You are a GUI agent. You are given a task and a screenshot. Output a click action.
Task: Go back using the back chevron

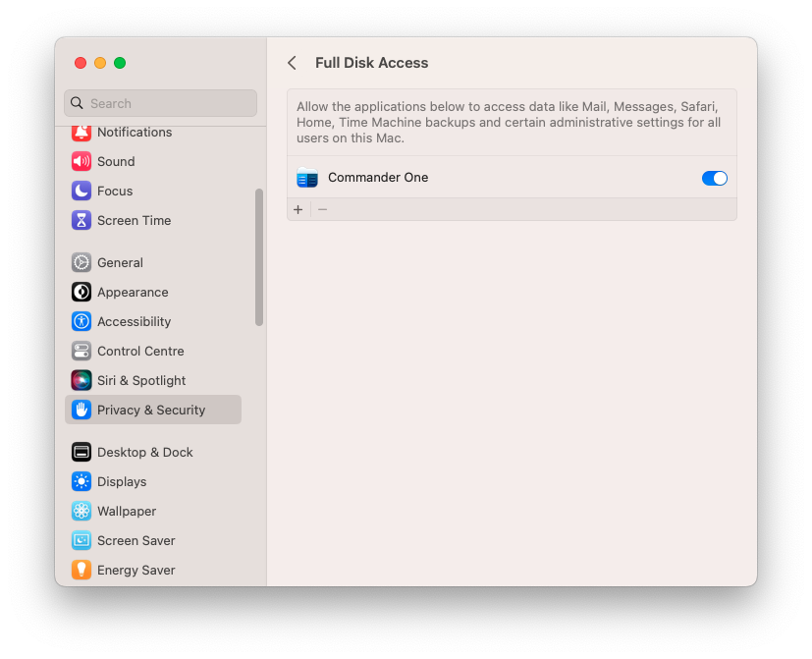click(x=292, y=62)
